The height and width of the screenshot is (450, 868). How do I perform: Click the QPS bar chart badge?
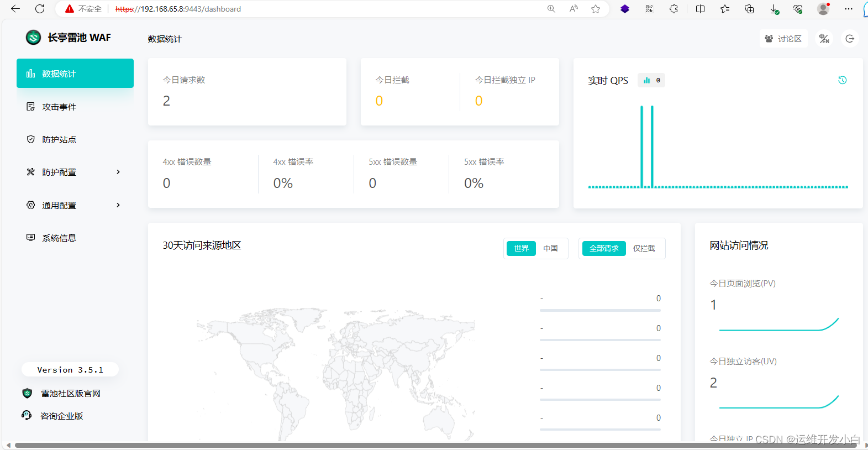coord(651,80)
